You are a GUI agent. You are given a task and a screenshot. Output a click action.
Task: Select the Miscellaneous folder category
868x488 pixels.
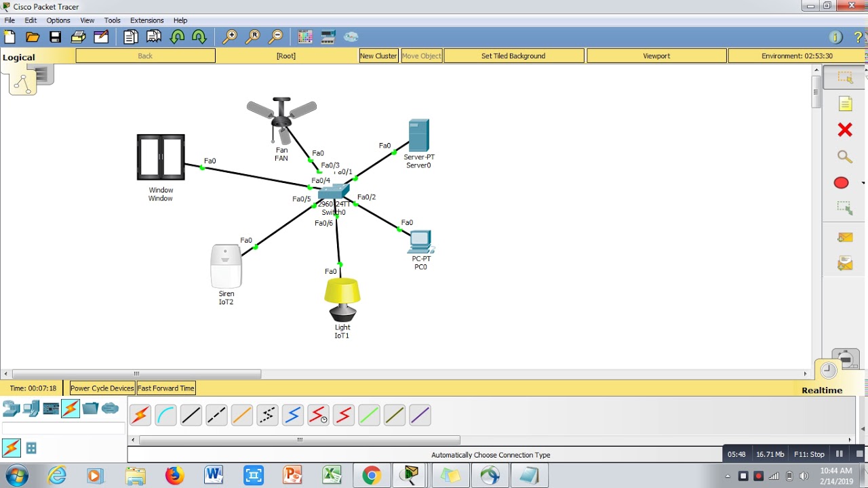point(90,408)
